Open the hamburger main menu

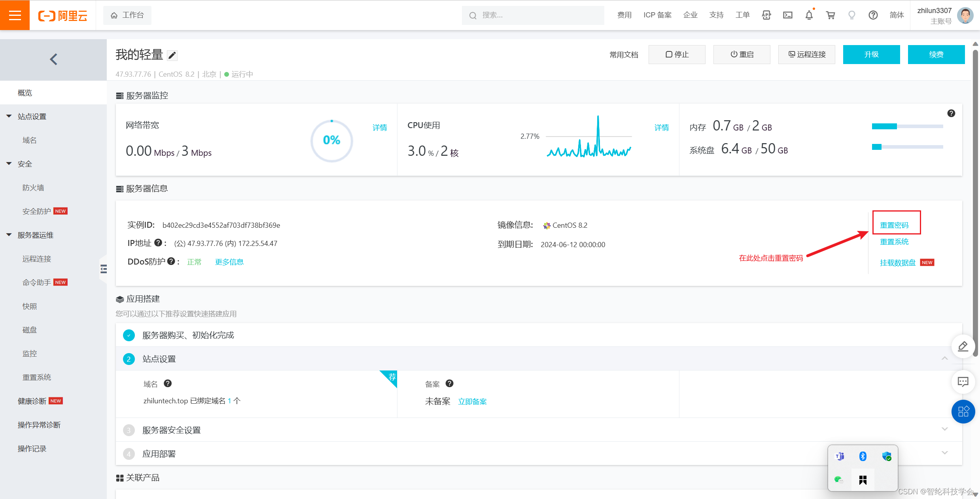coord(15,15)
